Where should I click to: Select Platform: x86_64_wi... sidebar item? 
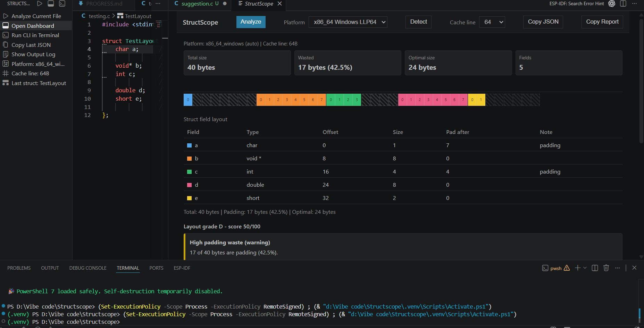click(x=36, y=64)
